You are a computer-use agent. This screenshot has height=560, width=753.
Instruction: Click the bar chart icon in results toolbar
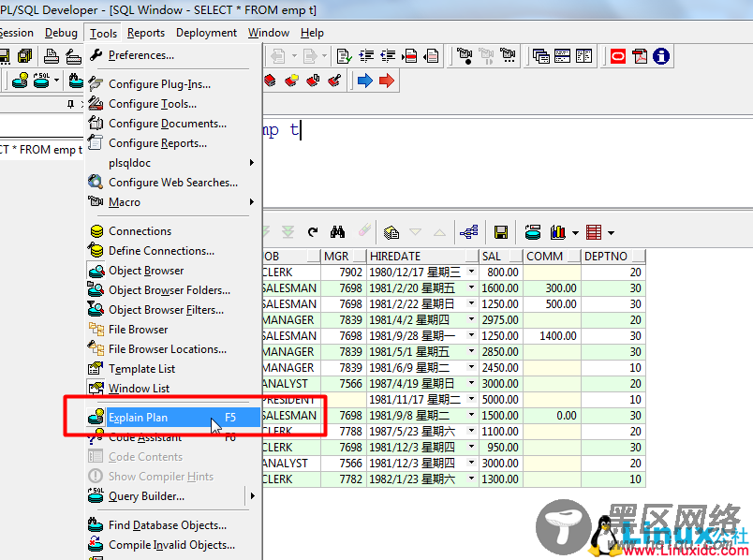[558, 232]
